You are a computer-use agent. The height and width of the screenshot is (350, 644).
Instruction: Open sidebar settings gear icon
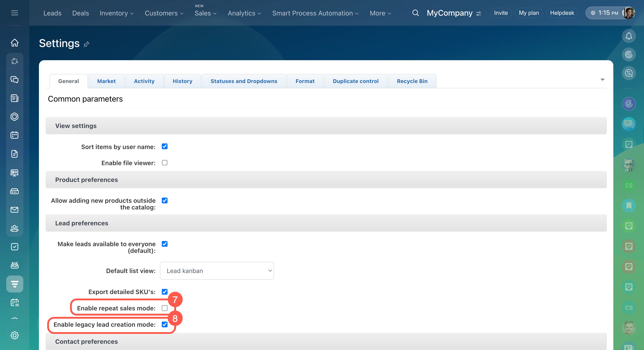pos(15,335)
